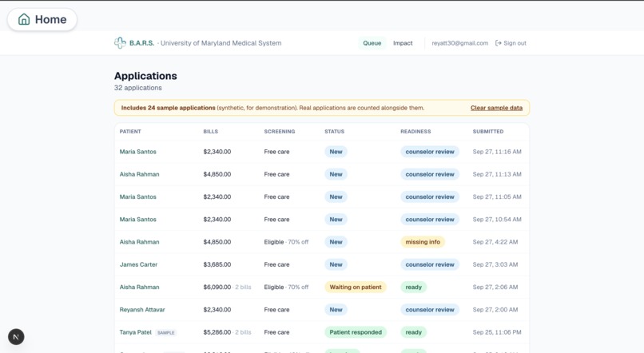The height and width of the screenshot is (353, 644).
Task: Click counselor review badge in James Carter row
Action: point(430,264)
